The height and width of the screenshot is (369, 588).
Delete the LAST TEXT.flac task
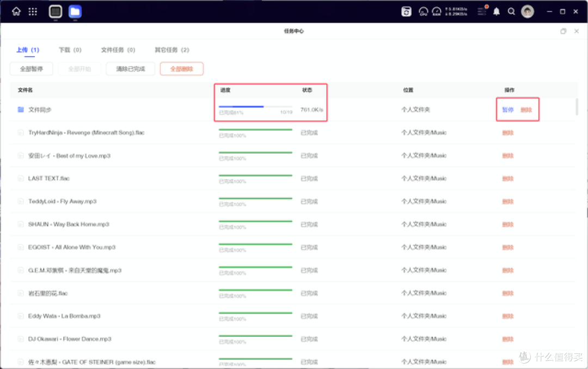pos(508,178)
